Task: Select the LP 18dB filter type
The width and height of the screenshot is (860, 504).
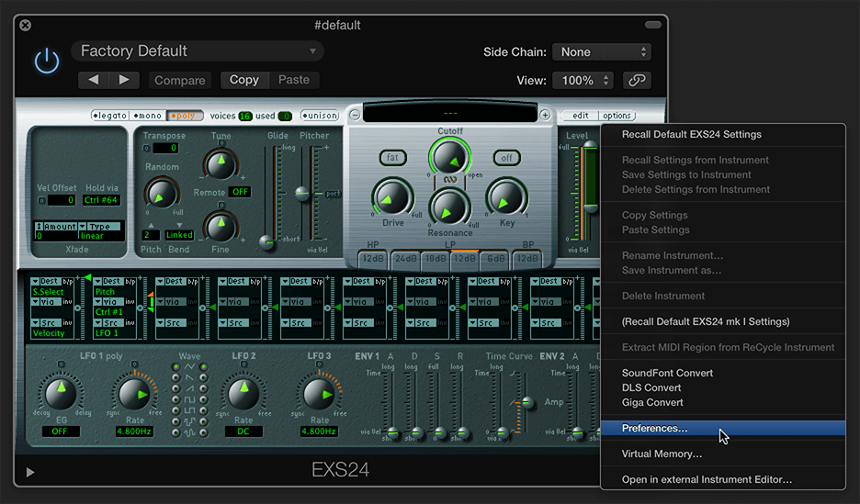Action: pos(436,259)
